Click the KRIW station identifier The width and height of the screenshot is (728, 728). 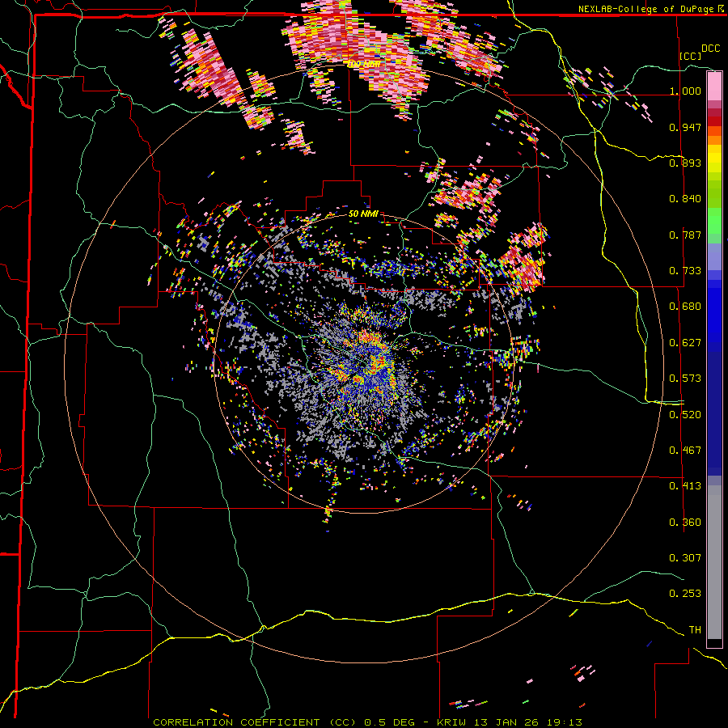(451, 722)
